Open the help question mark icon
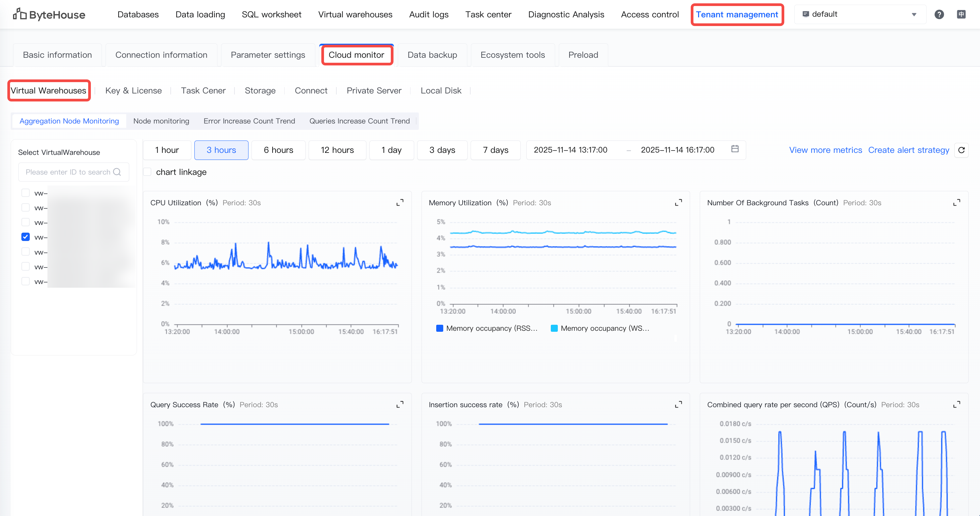The width and height of the screenshot is (980, 516). (x=939, y=14)
